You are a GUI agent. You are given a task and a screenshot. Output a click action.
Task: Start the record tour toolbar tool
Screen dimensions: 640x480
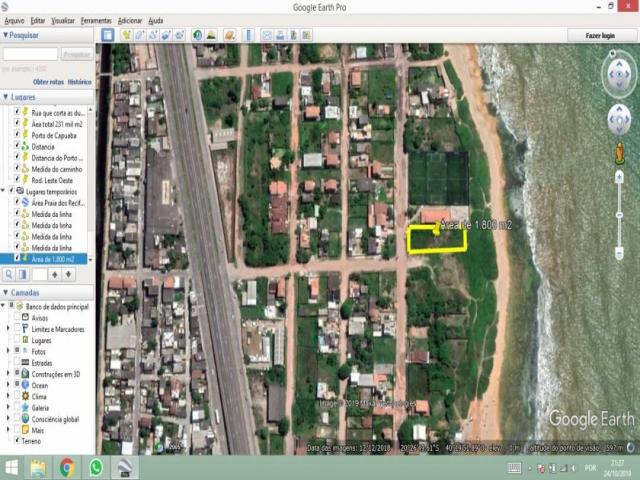point(180,35)
